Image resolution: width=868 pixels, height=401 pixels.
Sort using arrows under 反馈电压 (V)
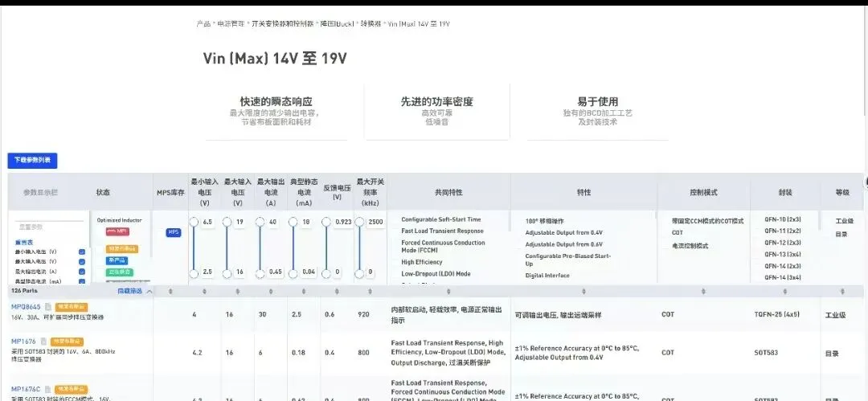[x=337, y=292]
